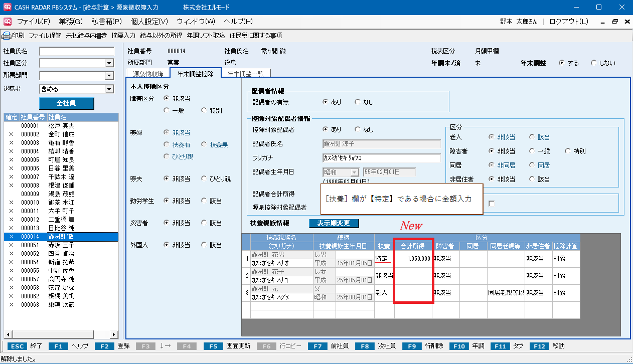Viewport: 633px width, 364px height.
Task: Click right arrow of employee list scrollbar
Action: [x=115, y=335]
